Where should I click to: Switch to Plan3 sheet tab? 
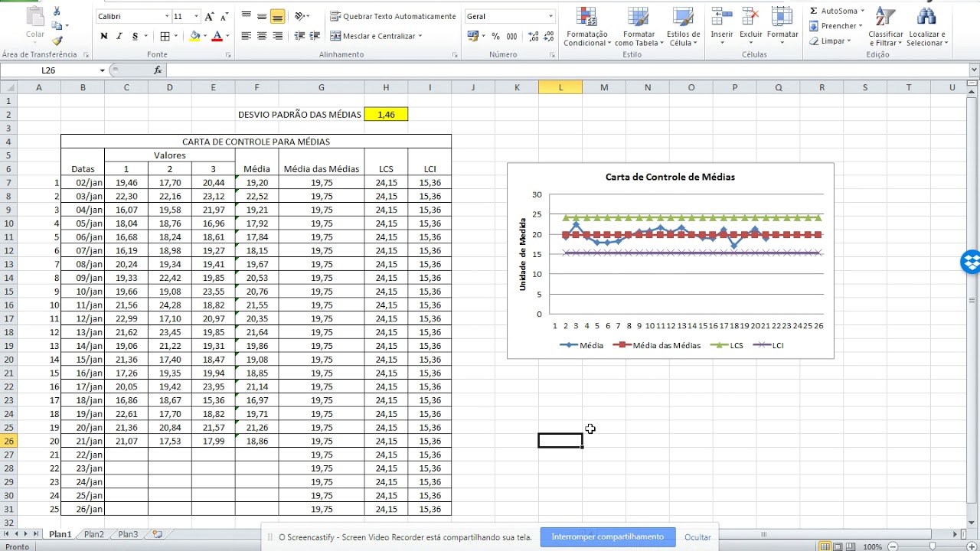128,534
